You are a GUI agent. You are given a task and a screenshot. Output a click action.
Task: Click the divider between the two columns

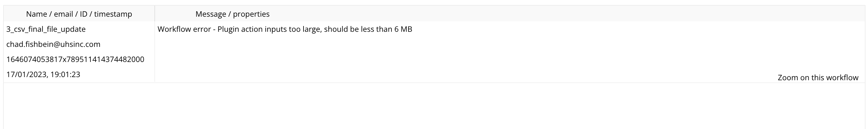(155, 44)
